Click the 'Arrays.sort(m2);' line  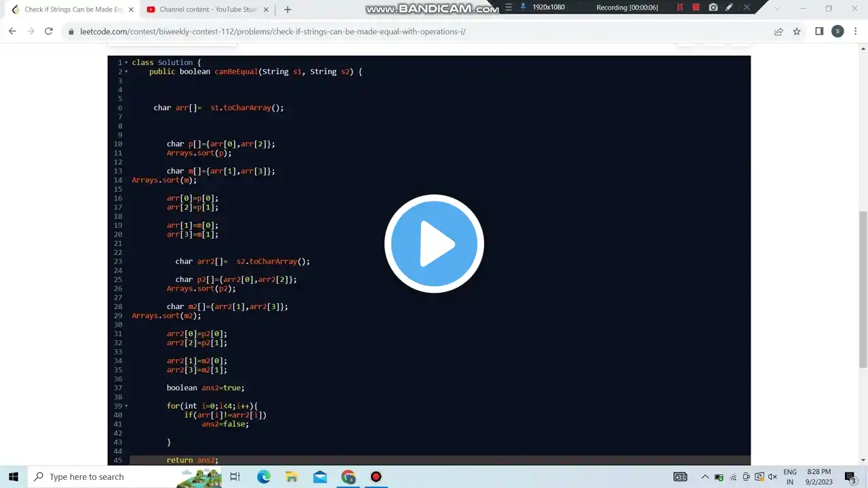coord(166,316)
